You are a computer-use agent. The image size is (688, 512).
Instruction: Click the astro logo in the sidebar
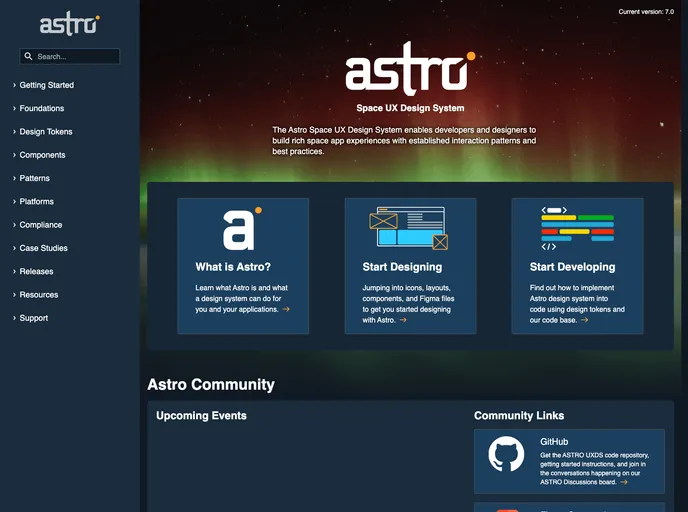[69, 25]
